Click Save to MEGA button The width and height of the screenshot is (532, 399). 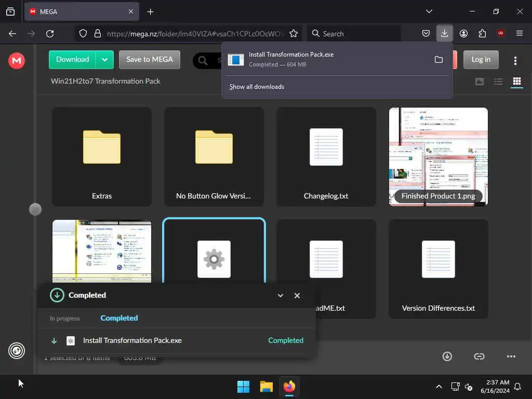tap(149, 60)
